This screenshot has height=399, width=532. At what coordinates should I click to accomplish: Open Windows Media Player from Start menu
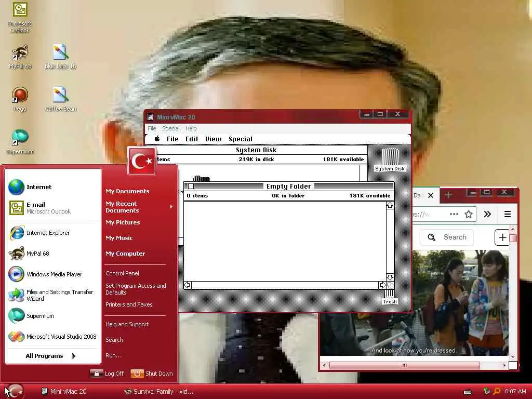pos(53,274)
